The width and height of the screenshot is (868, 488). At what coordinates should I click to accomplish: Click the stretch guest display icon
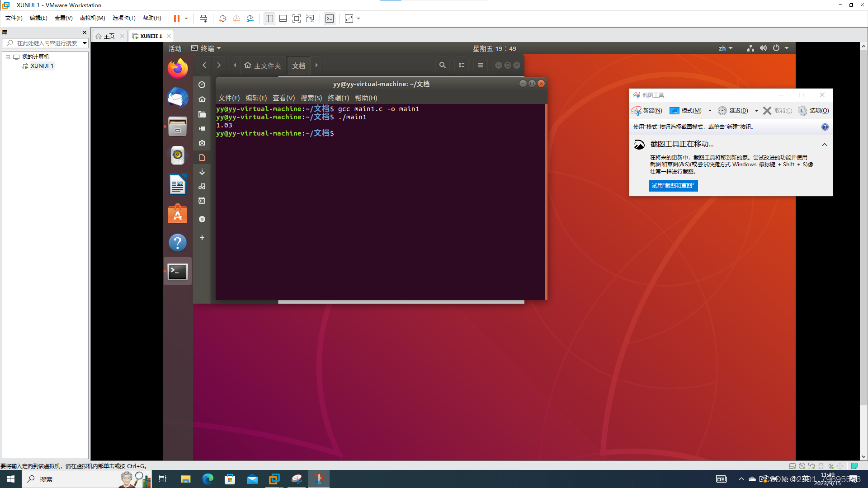coord(349,19)
